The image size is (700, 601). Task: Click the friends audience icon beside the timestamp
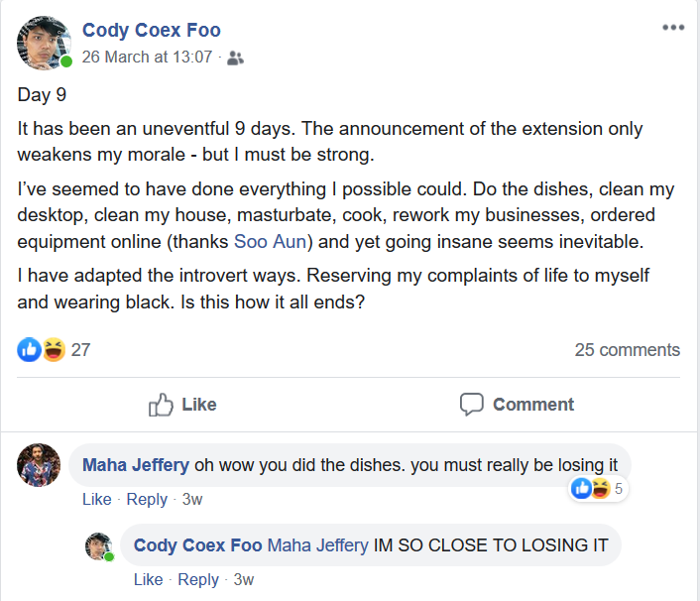(x=235, y=58)
